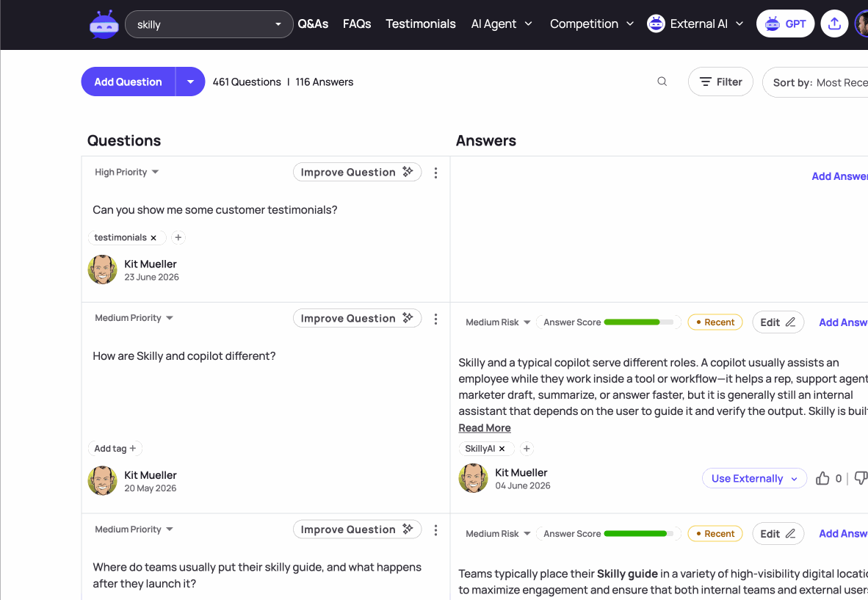Image resolution: width=868 pixels, height=600 pixels.
Task: Edit the copilot answer
Action: coord(778,322)
